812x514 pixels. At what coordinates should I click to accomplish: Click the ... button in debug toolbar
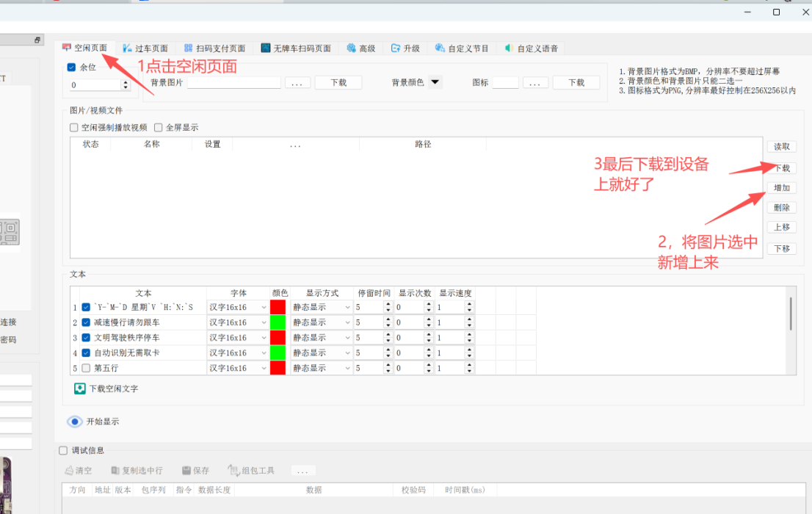(x=303, y=471)
